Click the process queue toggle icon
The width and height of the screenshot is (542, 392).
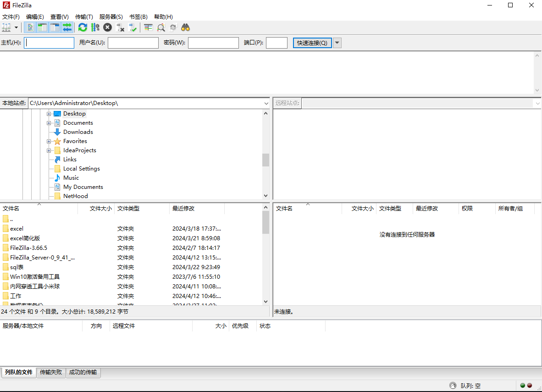(x=95, y=28)
